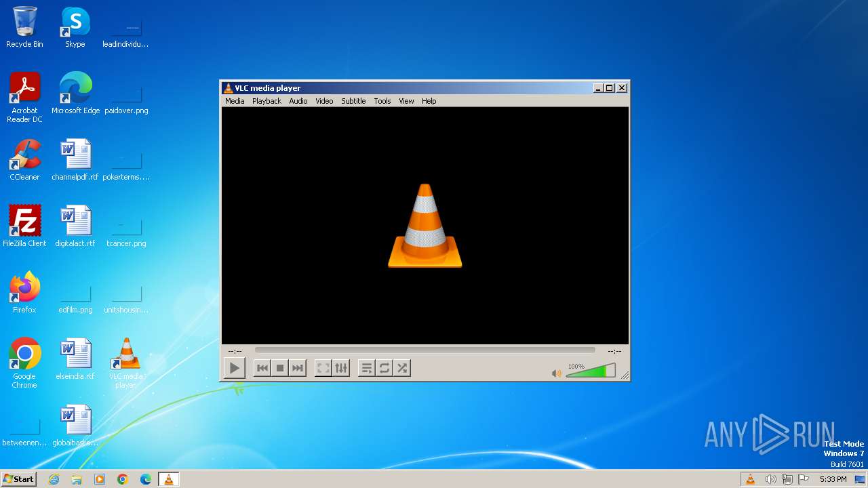
Task: Select the globalbaske... rtf file
Action: pos(75,426)
